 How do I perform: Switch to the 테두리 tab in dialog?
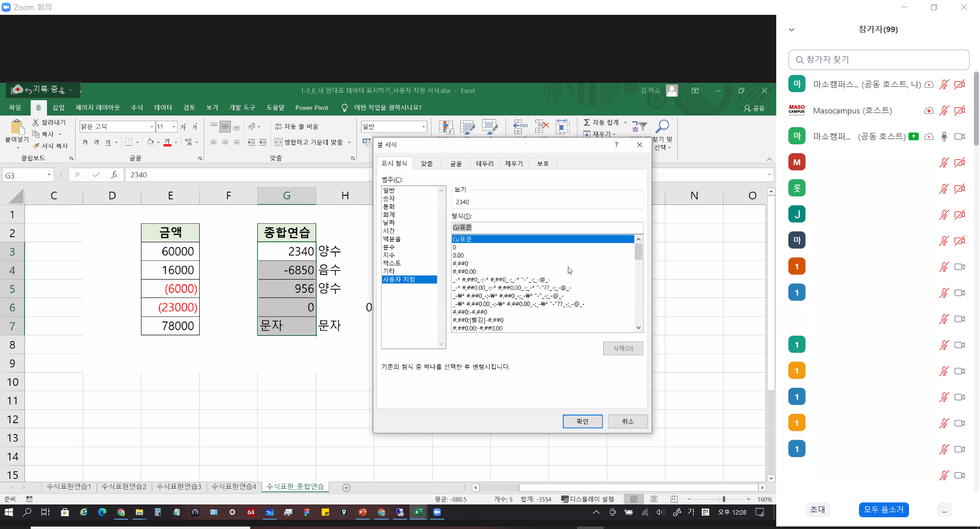coord(485,164)
